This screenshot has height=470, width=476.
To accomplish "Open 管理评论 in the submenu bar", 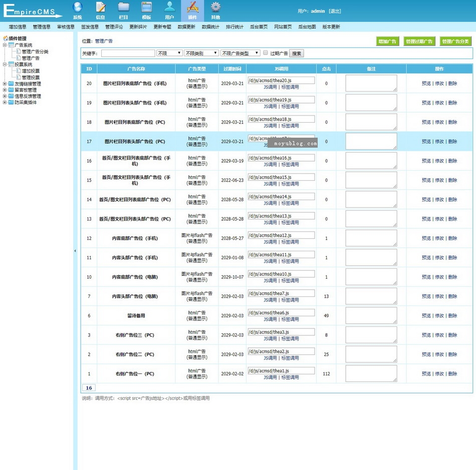I will coord(114,27).
